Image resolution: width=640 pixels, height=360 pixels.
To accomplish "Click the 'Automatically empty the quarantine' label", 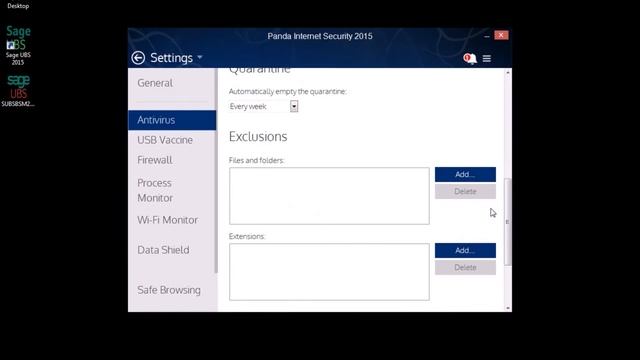I will pyautogui.click(x=287, y=91).
